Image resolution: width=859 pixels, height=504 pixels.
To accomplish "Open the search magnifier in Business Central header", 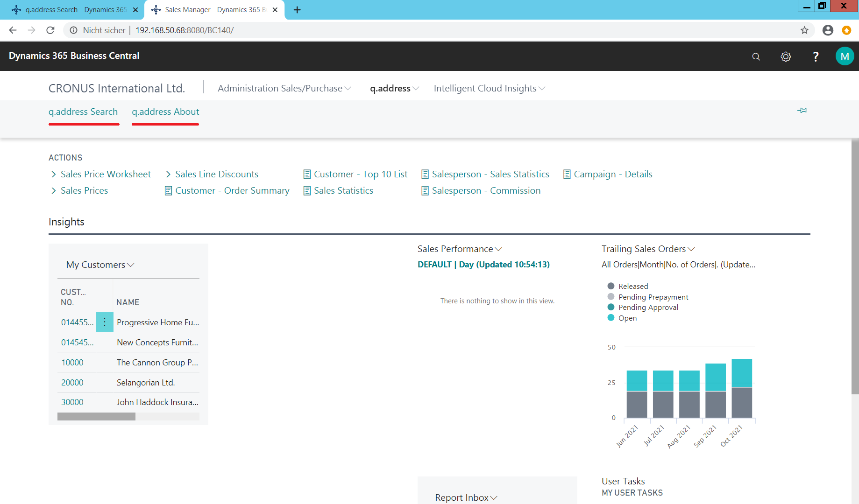I will [x=756, y=56].
